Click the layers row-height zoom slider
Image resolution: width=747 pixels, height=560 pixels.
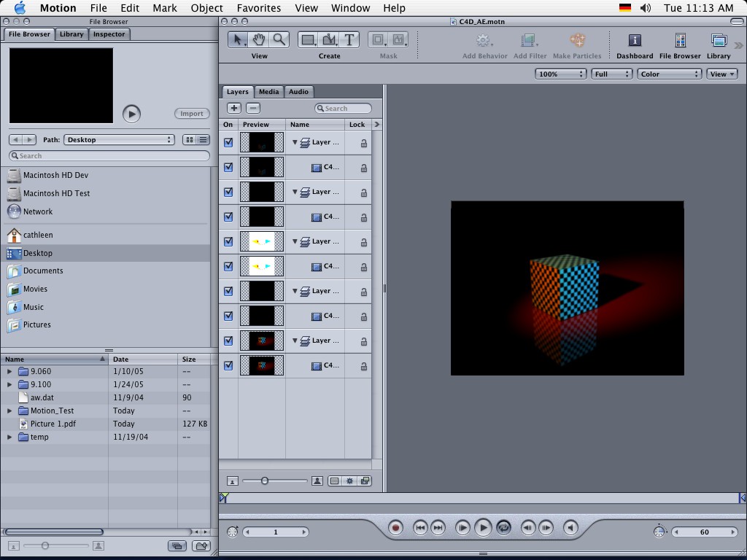point(265,481)
